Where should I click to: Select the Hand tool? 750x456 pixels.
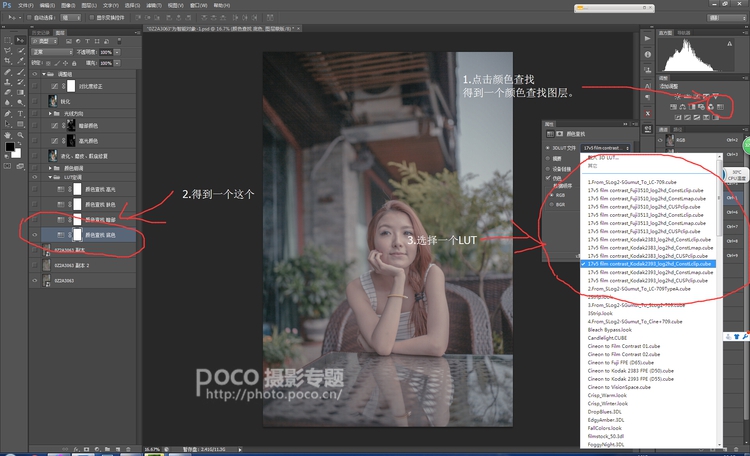click(x=8, y=135)
